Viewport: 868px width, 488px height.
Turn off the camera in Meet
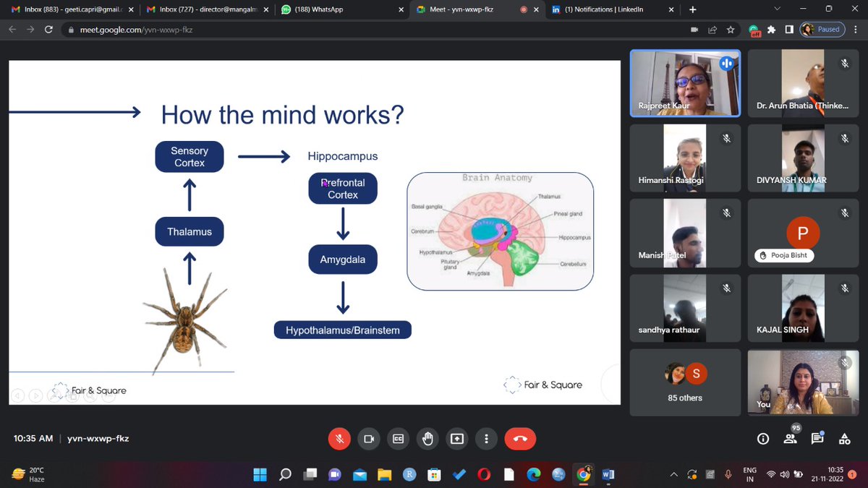368,438
